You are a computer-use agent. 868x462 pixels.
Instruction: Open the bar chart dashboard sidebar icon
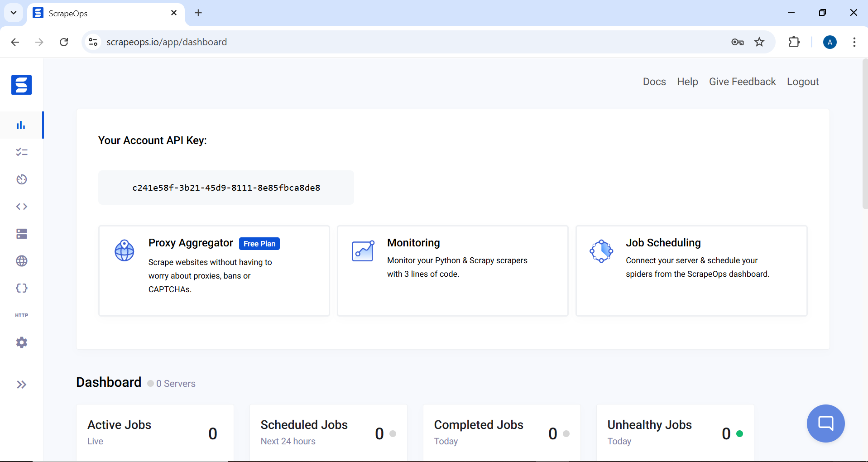pos(21,125)
